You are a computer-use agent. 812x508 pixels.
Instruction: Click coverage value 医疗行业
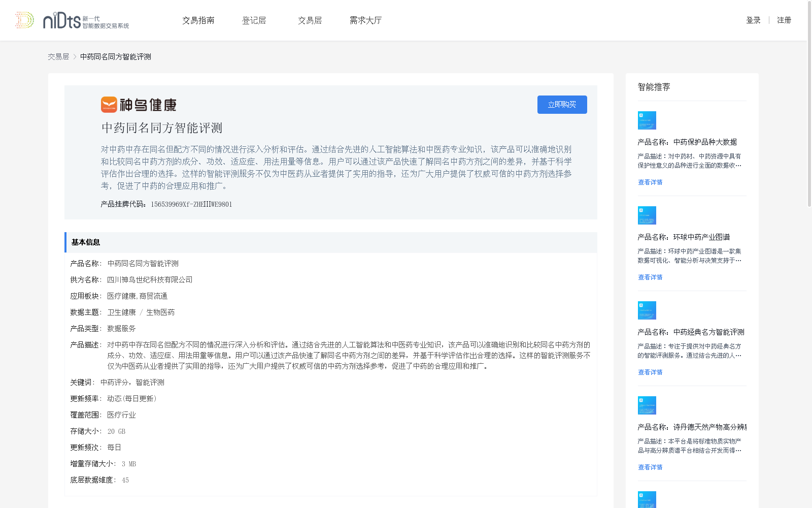[x=121, y=415]
